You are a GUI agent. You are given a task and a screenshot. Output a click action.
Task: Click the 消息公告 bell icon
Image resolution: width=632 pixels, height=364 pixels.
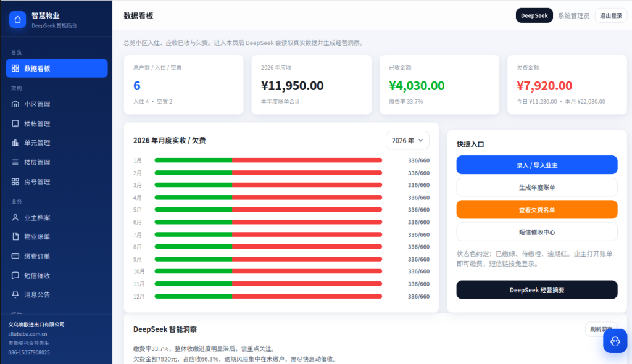pyautogui.click(x=15, y=294)
